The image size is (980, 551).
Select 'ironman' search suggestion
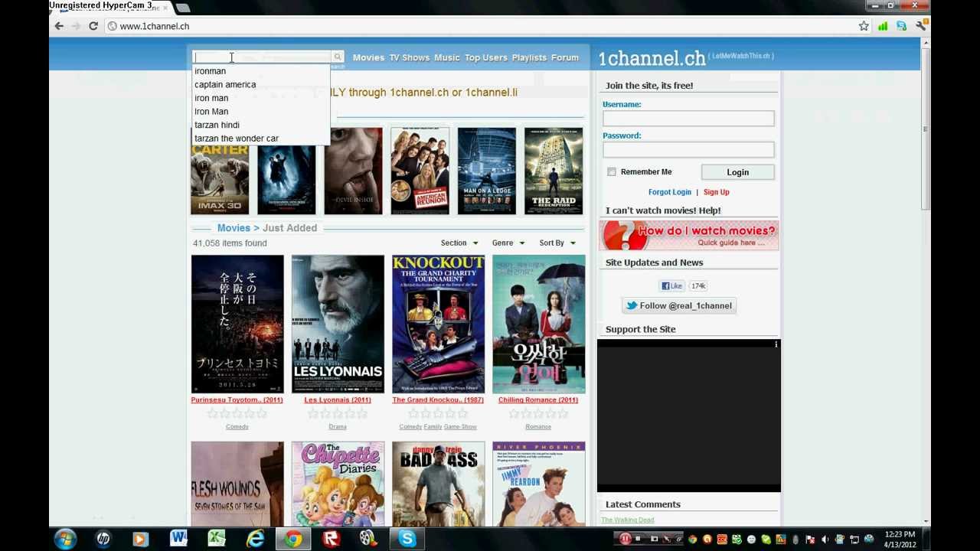tap(260, 71)
